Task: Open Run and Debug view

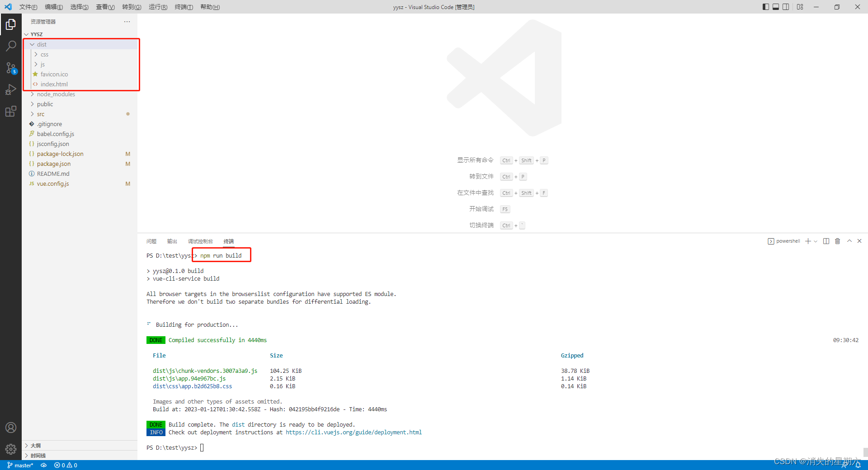Action: (x=11, y=89)
